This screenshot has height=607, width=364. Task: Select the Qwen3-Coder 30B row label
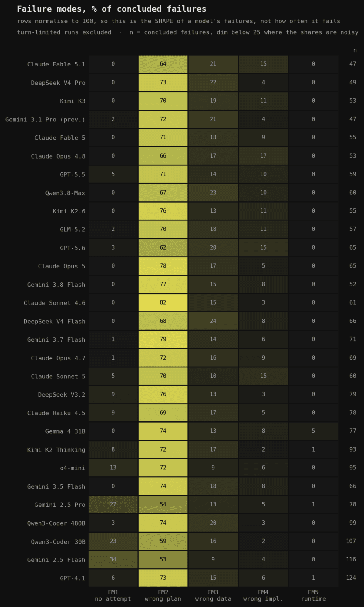pos(58,542)
